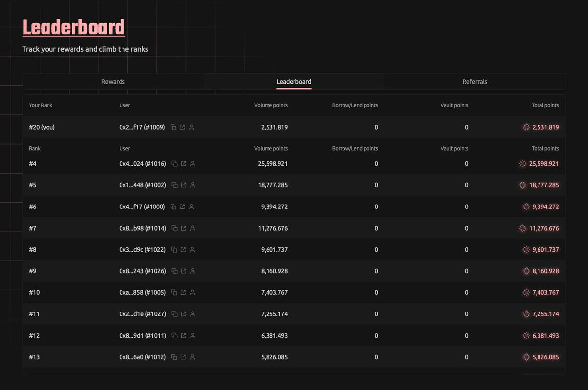The image size is (588, 390).
Task: View profile icon for 0x8...6a0 (#1012)
Action: [x=192, y=357]
